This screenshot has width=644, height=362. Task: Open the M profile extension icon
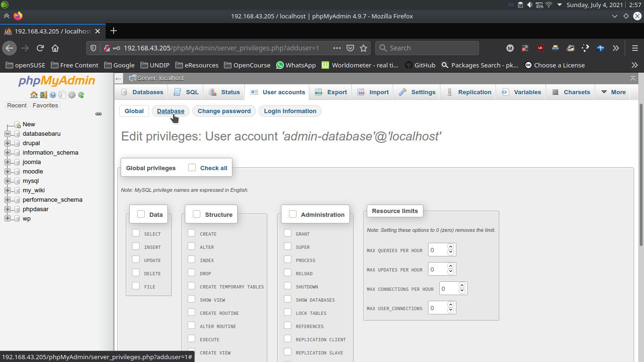(510, 48)
